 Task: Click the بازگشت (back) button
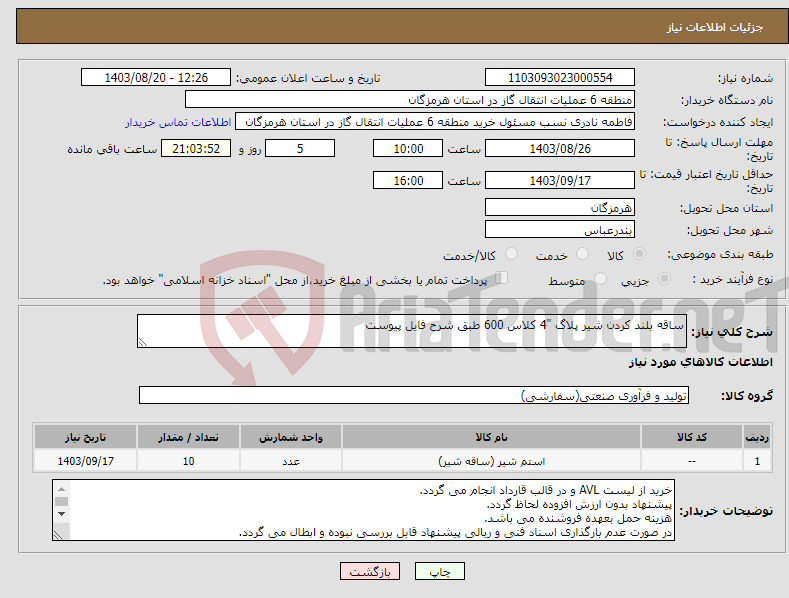[370, 571]
